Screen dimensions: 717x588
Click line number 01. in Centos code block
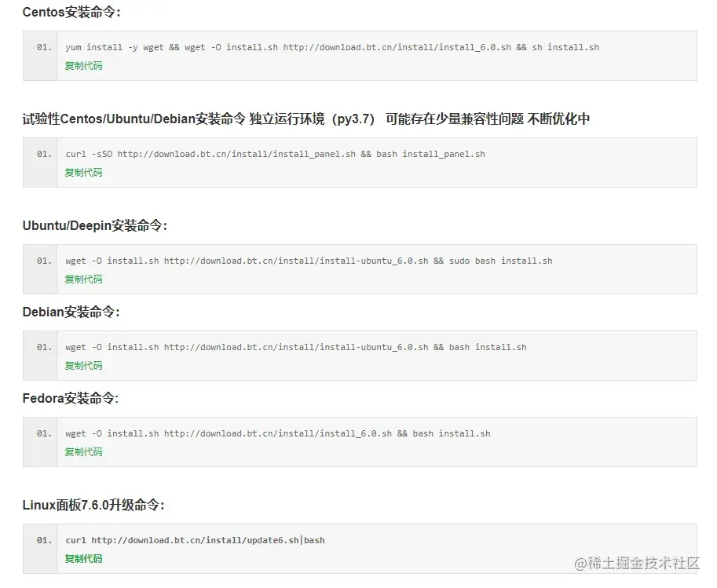(44, 47)
